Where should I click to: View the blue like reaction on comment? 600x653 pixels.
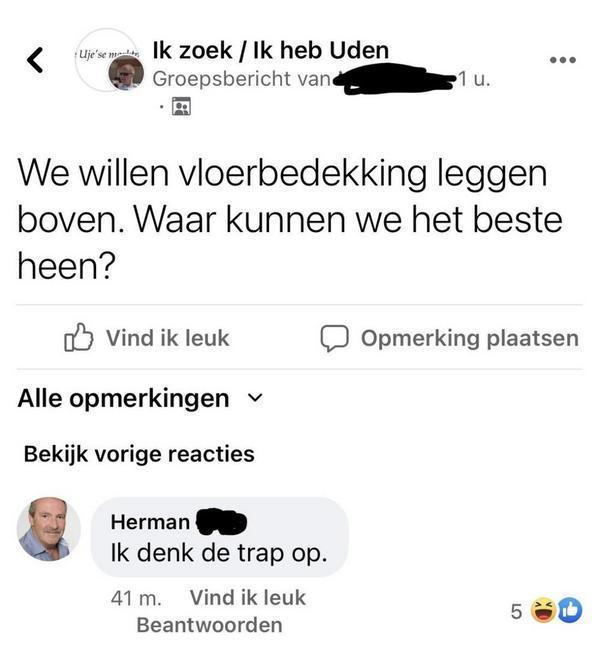coord(570,611)
